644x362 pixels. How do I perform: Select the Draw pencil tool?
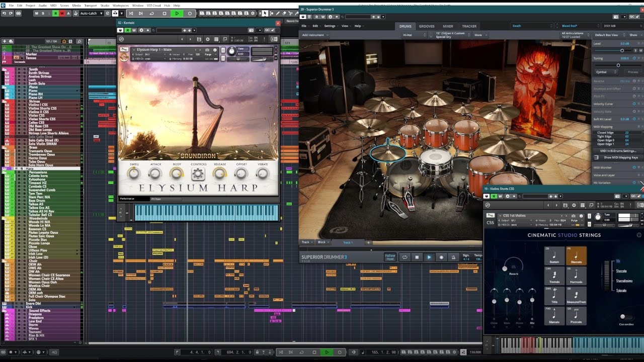pyautogui.click(x=278, y=14)
